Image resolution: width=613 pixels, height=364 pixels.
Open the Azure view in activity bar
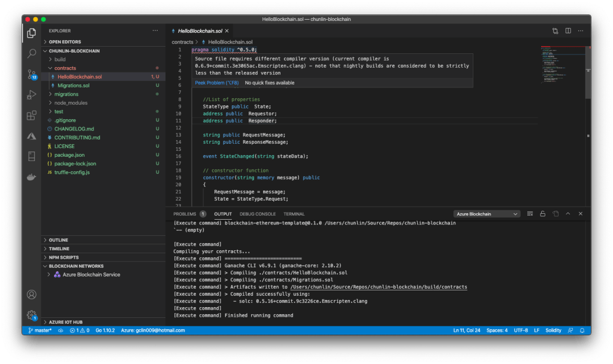pyautogui.click(x=32, y=136)
